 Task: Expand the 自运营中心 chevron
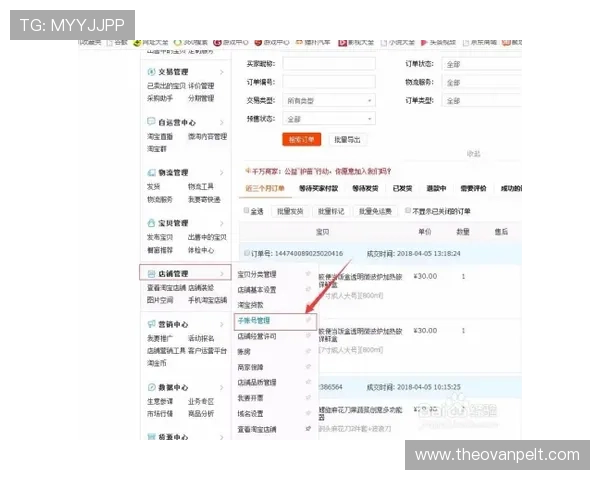[222, 122]
